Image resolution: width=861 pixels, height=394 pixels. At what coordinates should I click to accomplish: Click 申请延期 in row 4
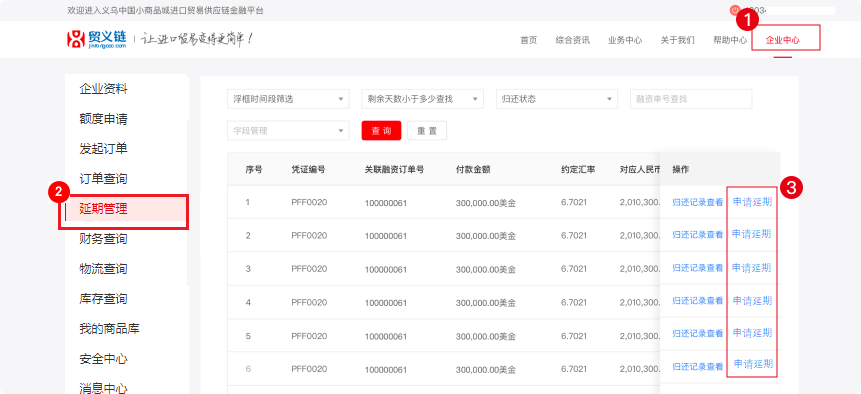click(x=752, y=301)
